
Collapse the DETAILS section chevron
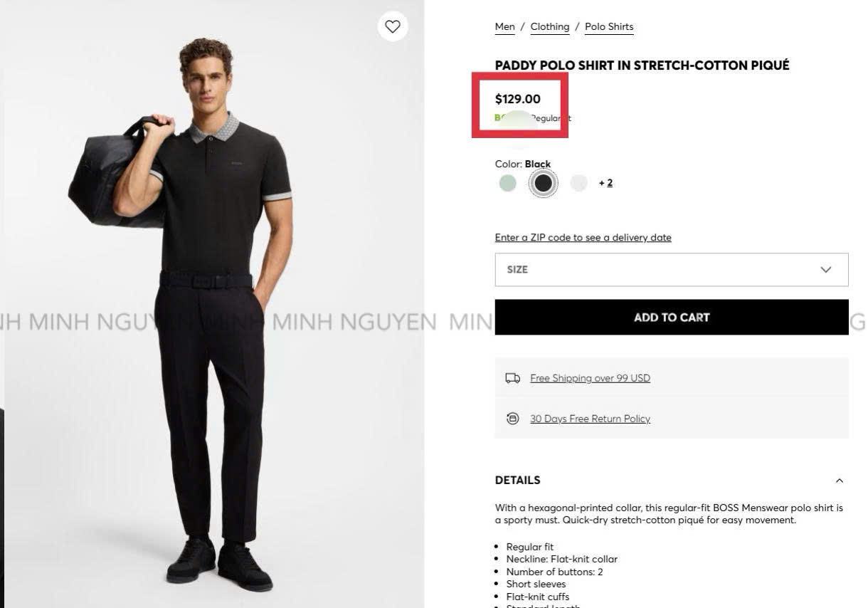[x=840, y=481]
